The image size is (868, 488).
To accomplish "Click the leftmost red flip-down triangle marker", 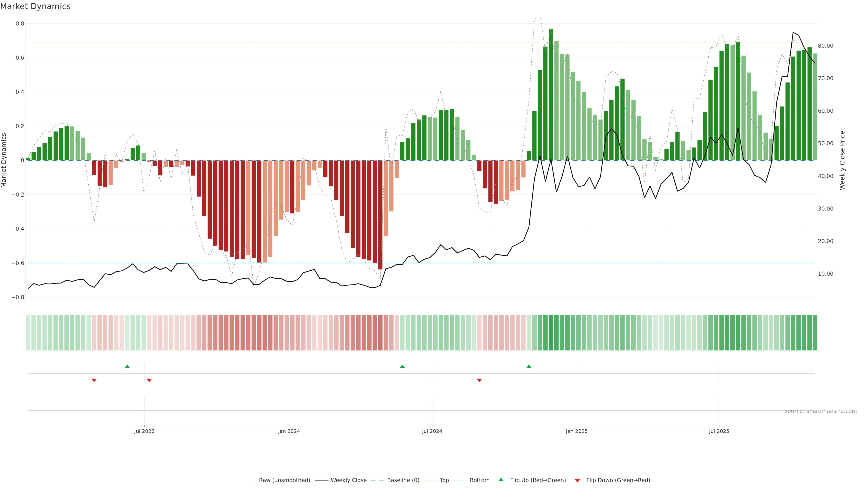I will (x=94, y=380).
